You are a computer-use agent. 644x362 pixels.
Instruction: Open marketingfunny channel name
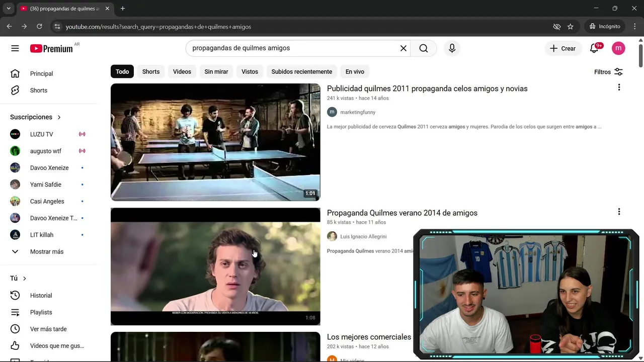coord(358,112)
